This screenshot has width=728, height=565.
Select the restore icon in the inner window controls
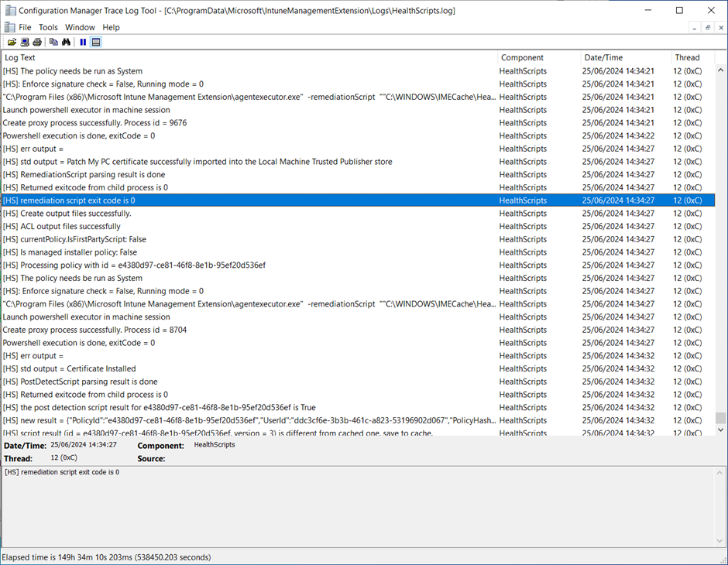pos(706,27)
